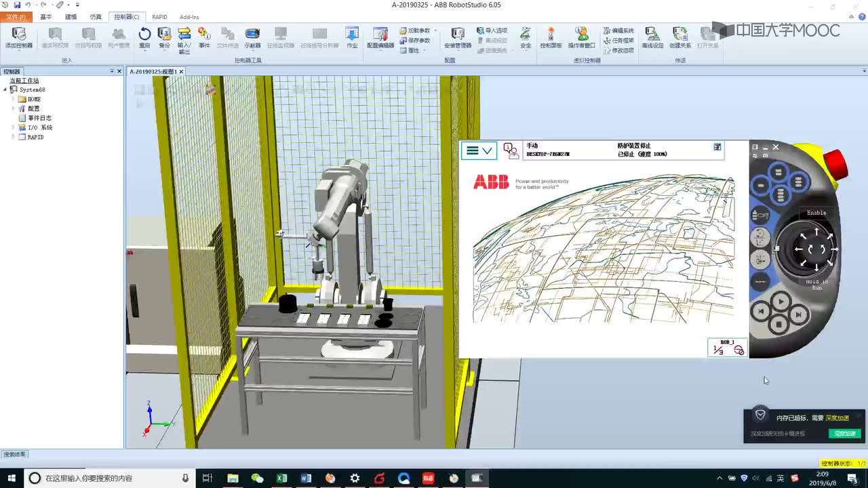Switch to the 建模 ribbon tab

click(71, 17)
